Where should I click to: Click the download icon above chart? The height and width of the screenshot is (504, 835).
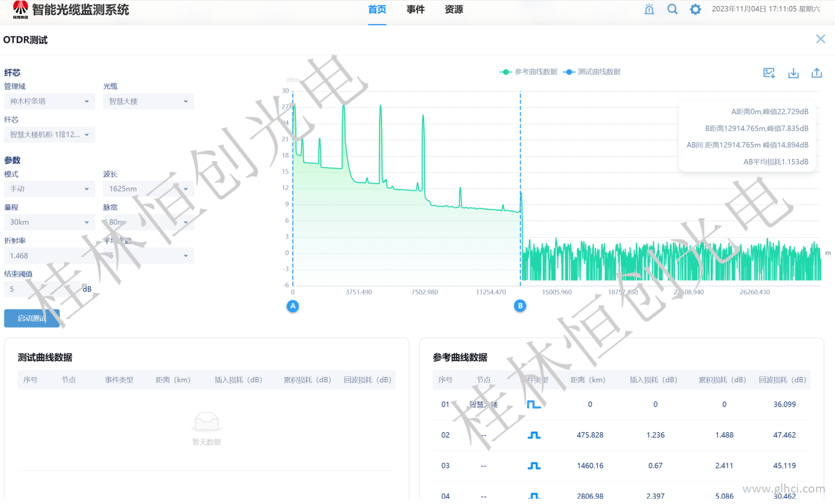pyautogui.click(x=793, y=73)
